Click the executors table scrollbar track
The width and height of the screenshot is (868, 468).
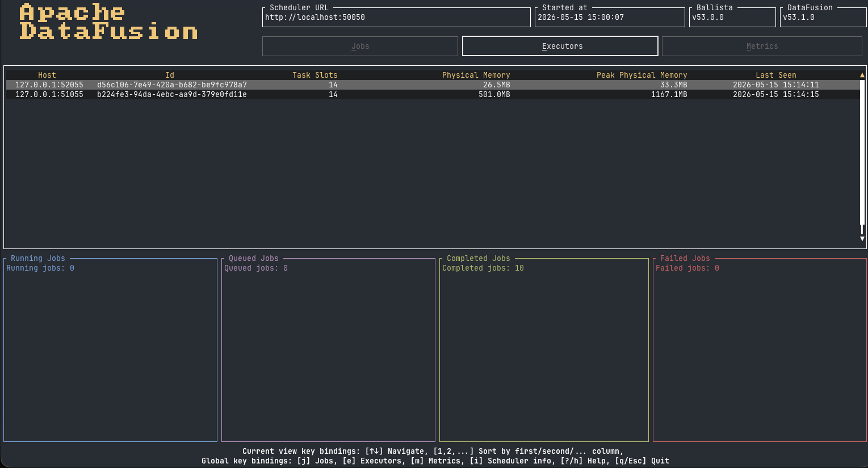pyautogui.click(x=862, y=157)
